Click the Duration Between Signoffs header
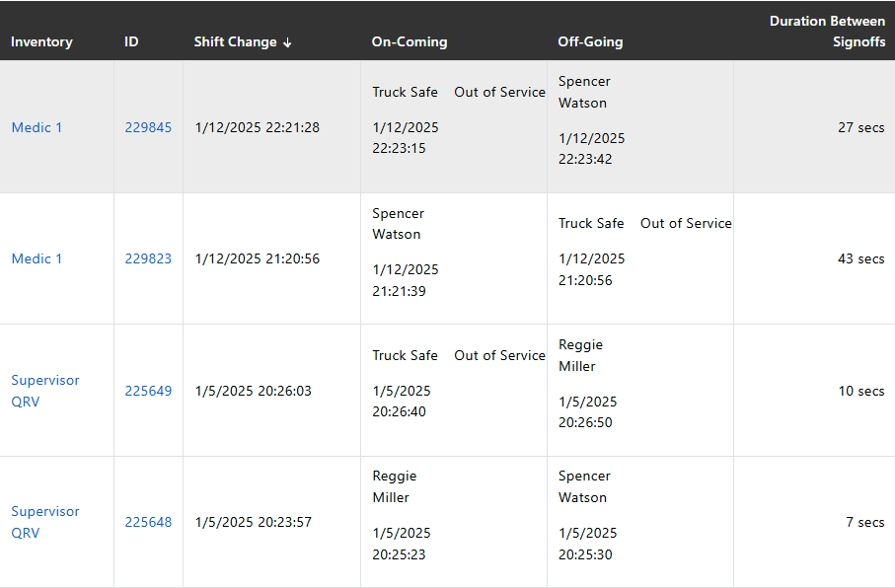 click(828, 31)
